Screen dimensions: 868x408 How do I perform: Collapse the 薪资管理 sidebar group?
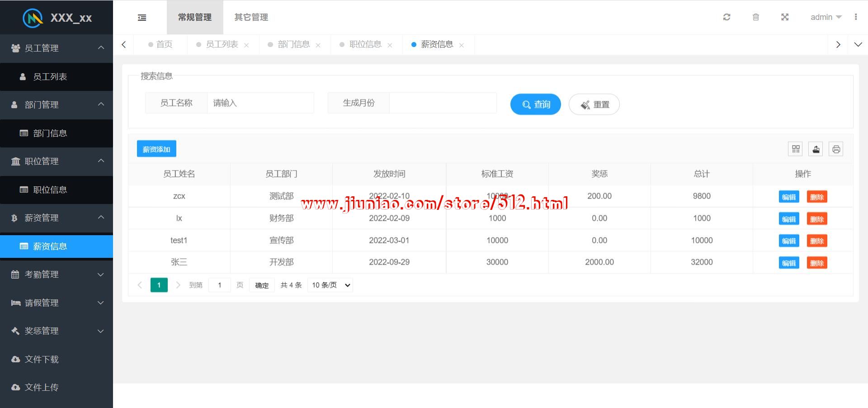pyautogui.click(x=57, y=218)
